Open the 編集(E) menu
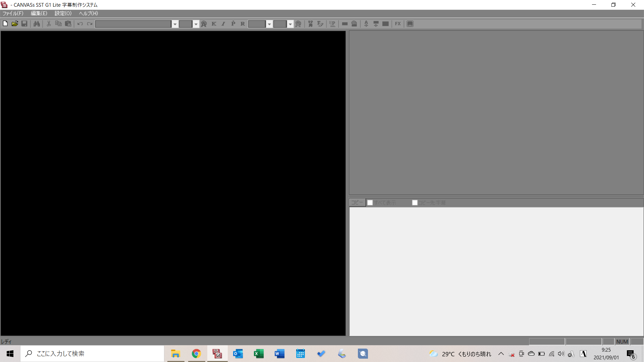The height and width of the screenshot is (362, 644). click(39, 13)
